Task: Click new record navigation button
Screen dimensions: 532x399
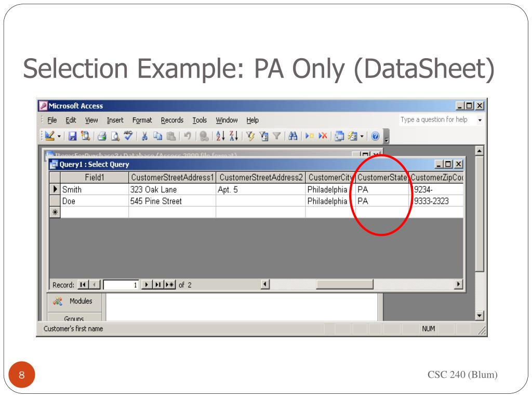Action: (170, 285)
